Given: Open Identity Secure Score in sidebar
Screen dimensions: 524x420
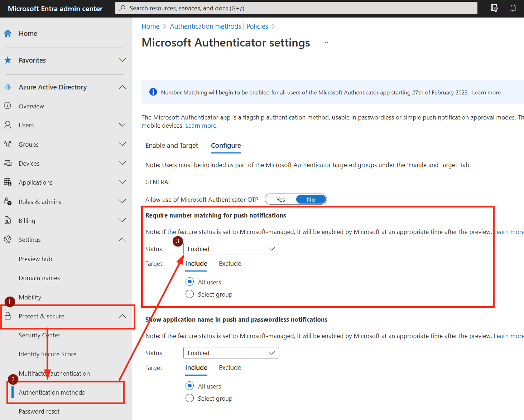Looking at the screenshot, I should [48, 354].
